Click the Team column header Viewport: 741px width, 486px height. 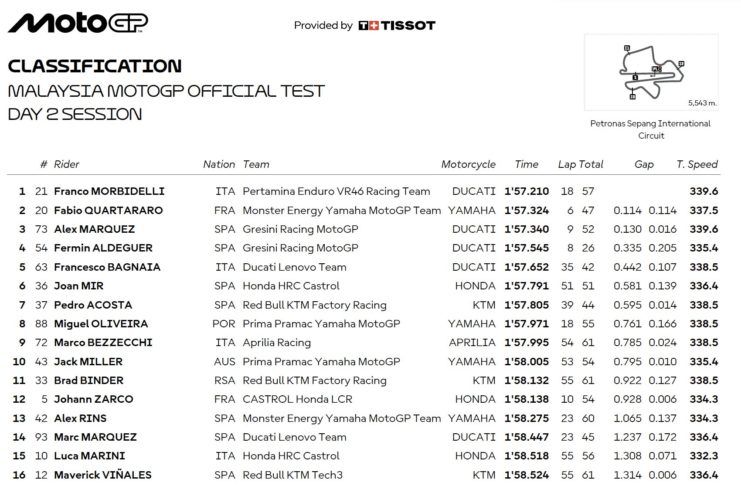coord(256,164)
